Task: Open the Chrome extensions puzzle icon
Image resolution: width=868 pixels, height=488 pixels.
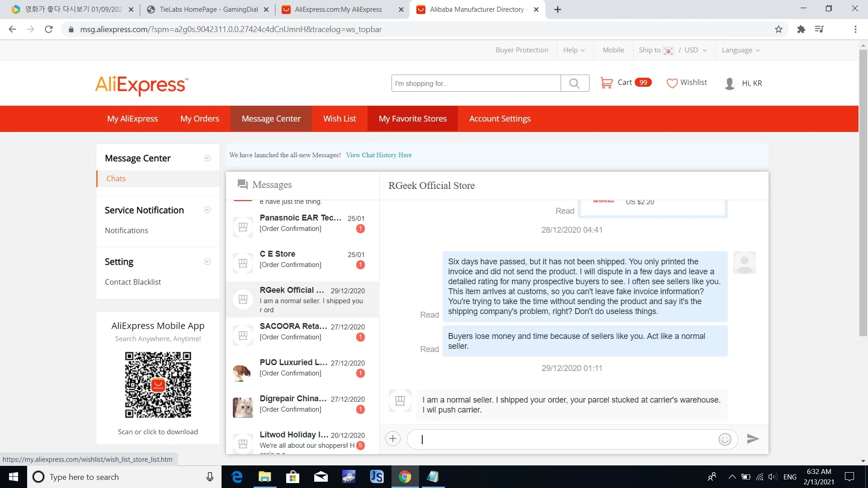Action: tap(801, 29)
